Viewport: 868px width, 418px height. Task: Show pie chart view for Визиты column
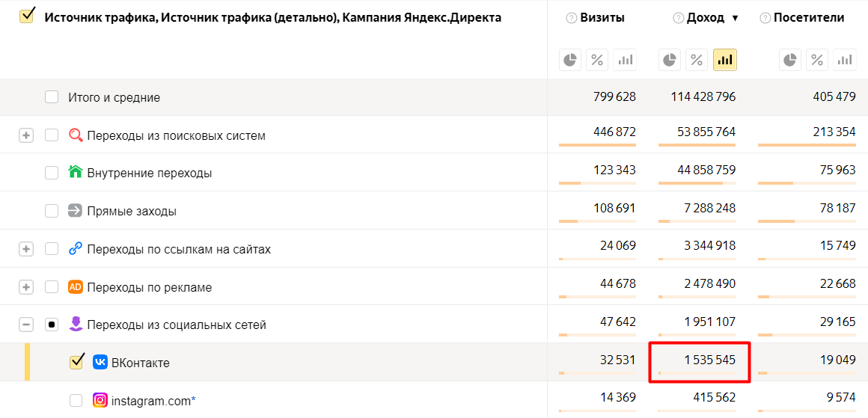coord(570,60)
